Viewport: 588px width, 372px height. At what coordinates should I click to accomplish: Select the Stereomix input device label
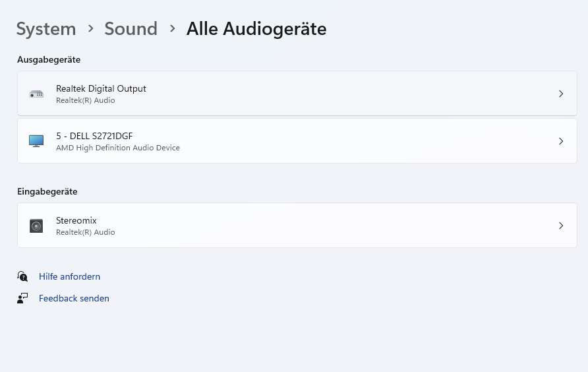pyautogui.click(x=76, y=220)
